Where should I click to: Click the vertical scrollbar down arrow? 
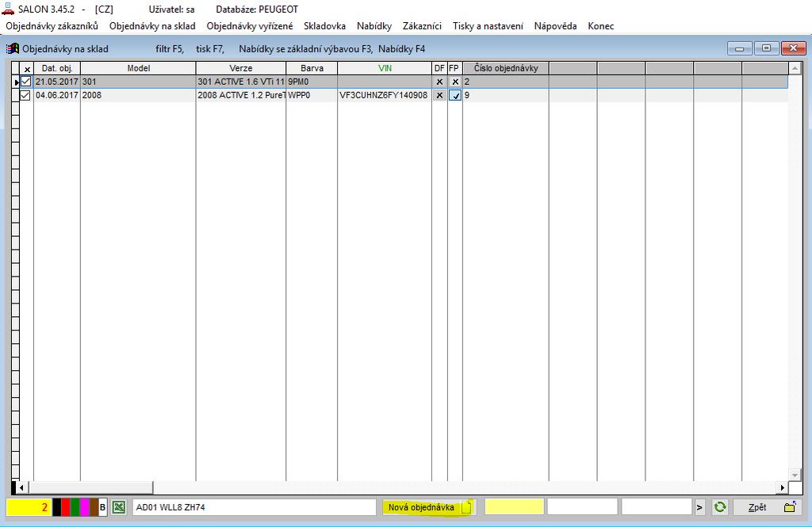pos(795,474)
